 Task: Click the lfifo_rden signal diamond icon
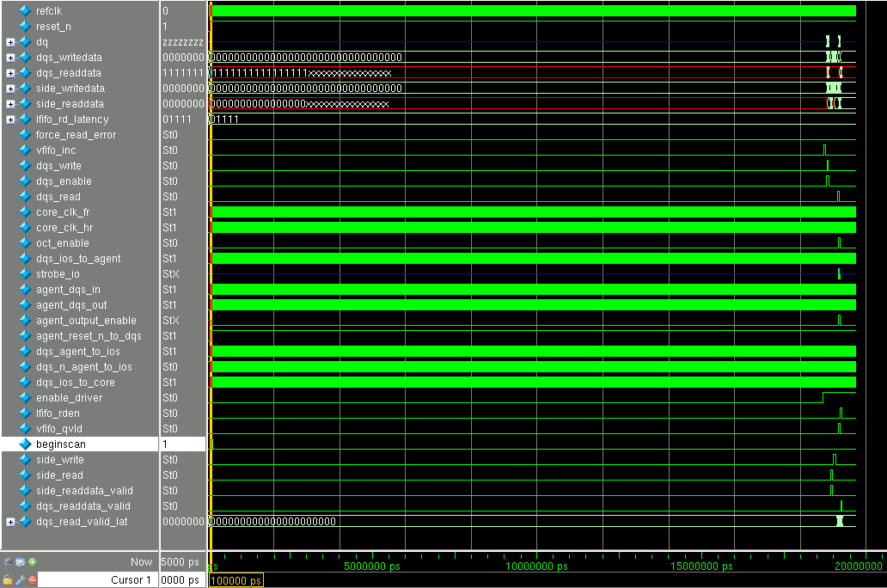click(x=26, y=413)
